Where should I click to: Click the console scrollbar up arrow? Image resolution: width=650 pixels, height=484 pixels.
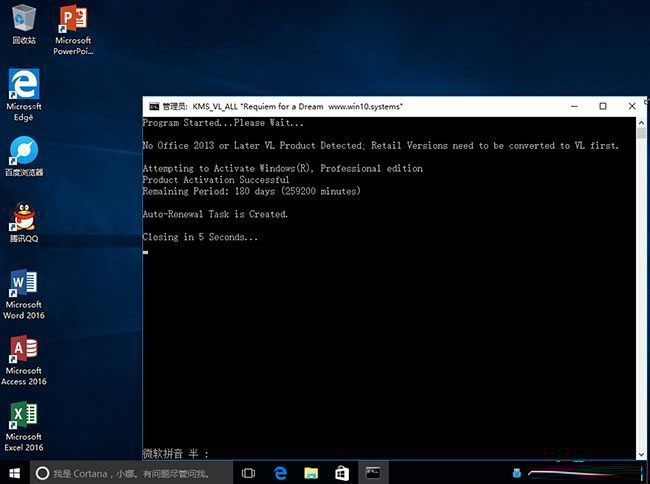(x=640, y=122)
